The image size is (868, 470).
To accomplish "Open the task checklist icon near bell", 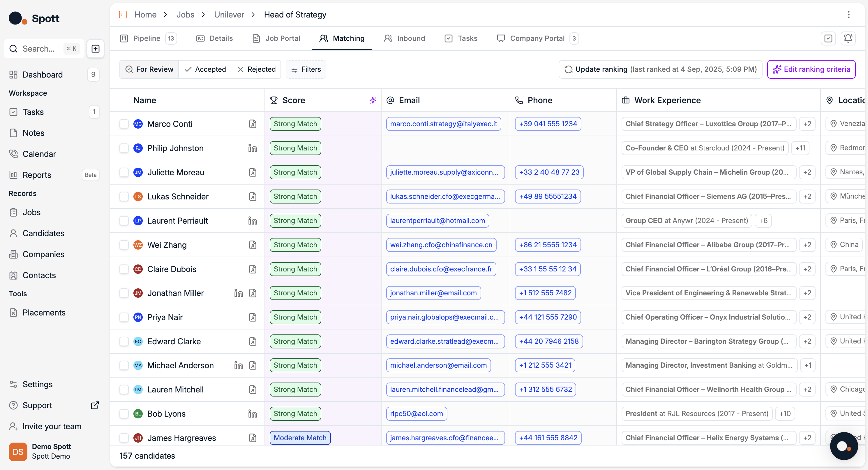I will point(828,38).
